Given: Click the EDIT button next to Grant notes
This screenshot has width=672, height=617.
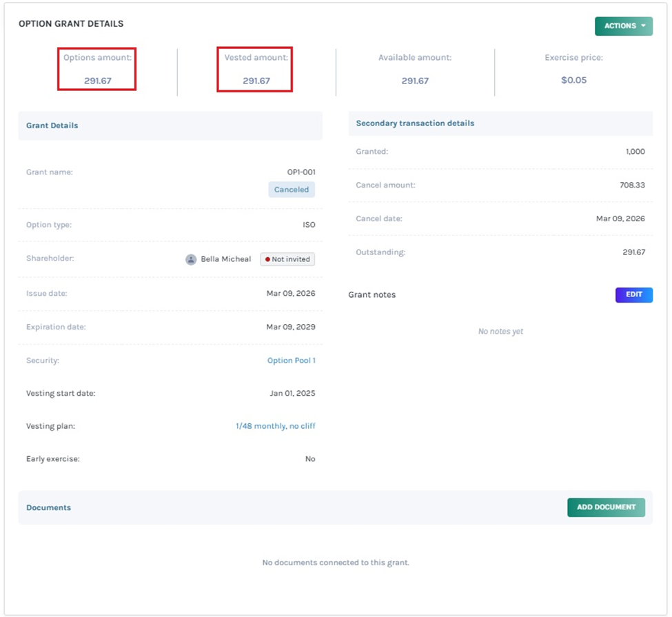Looking at the screenshot, I should (x=633, y=294).
